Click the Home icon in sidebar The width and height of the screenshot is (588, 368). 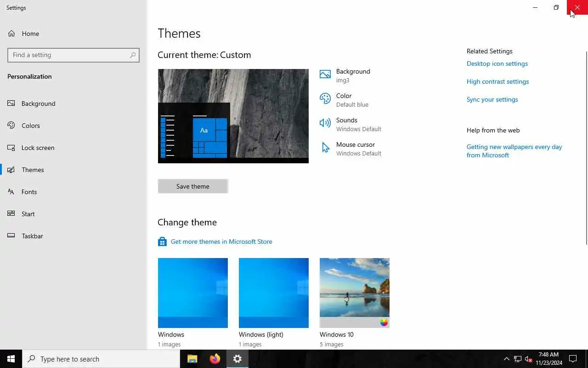click(11, 34)
